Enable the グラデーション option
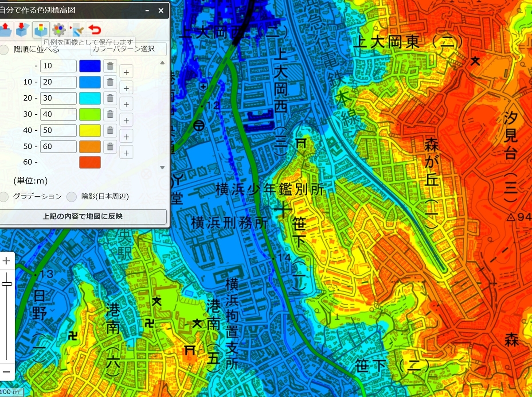This screenshot has height=397, width=532. click(4, 196)
